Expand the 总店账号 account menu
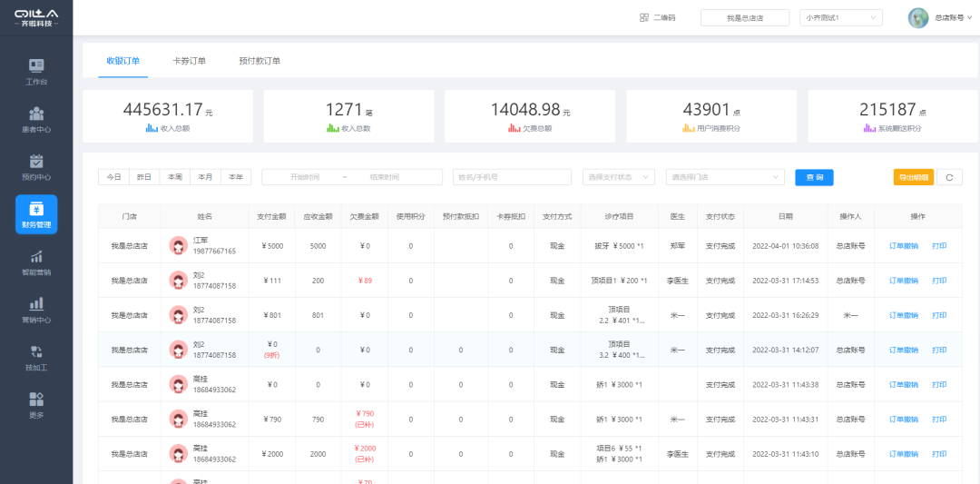The image size is (980, 484). coord(953,17)
